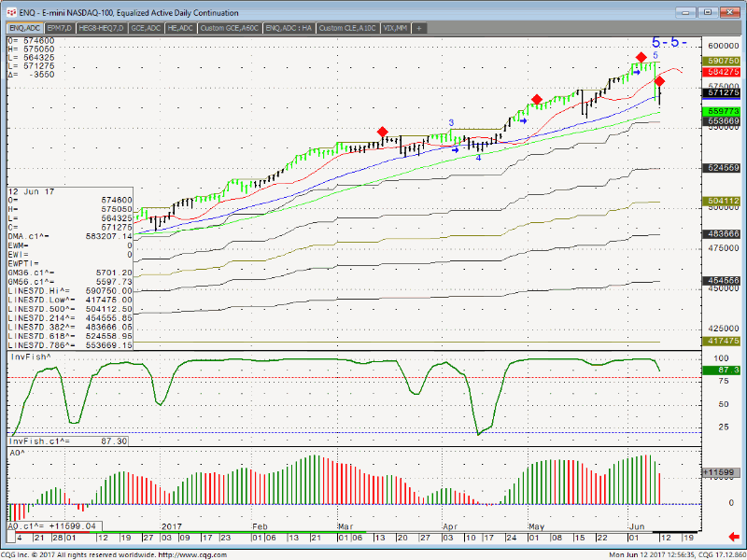Screen dimensions: 747x560
Task: Click the wave '4' label on the chart
Action: coord(478,157)
